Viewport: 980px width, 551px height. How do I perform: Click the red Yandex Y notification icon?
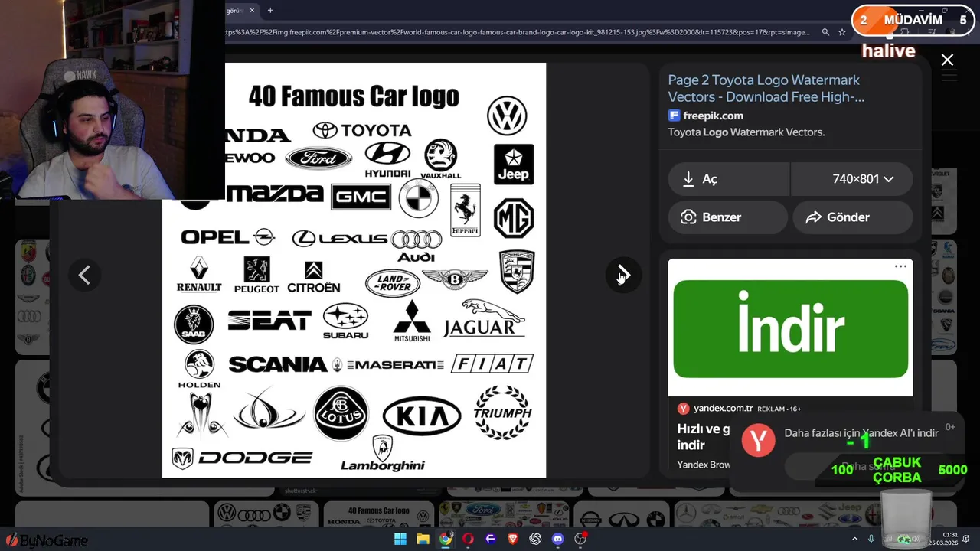759,441
